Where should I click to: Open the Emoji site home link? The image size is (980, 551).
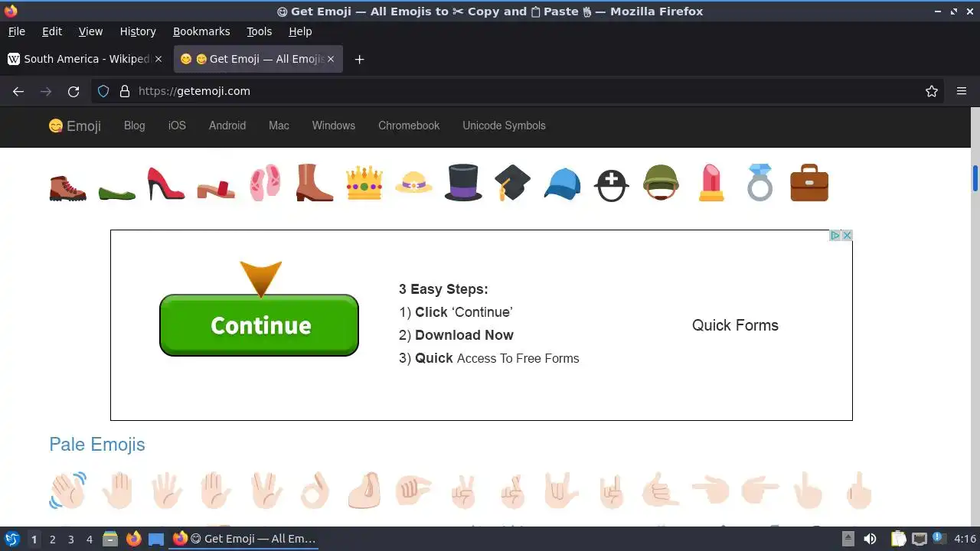[x=75, y=126]
